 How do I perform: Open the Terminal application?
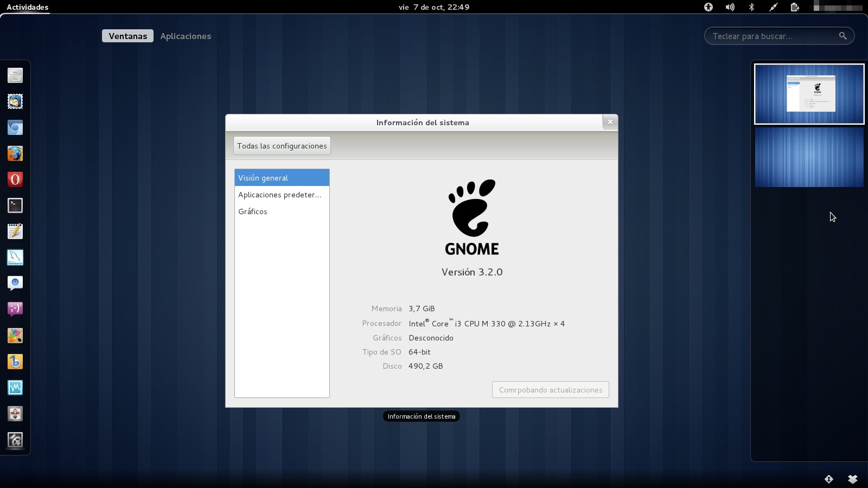[14, 206]
